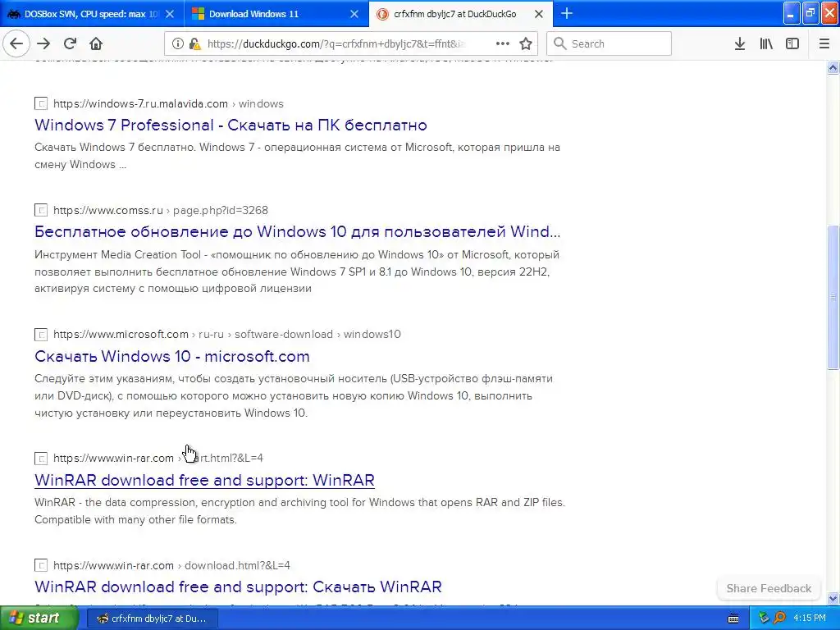The height and width of the screenshot is (630, 840).
Task: Click windows-7.ru.malavida.com URL text
Action: click(x=168, y=103)
